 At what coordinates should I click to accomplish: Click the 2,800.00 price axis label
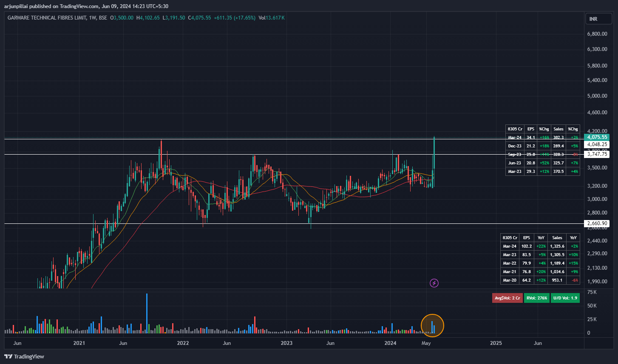pyautogui.click(x=596, y=213)
